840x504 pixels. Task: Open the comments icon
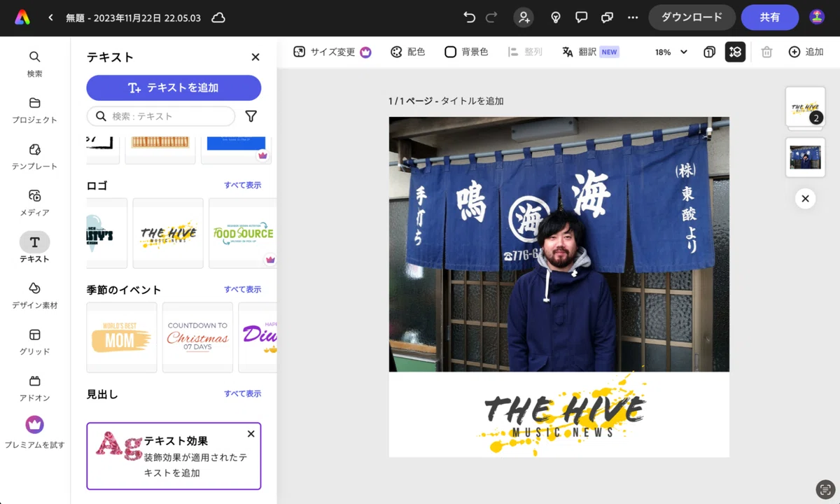(581, 17)
